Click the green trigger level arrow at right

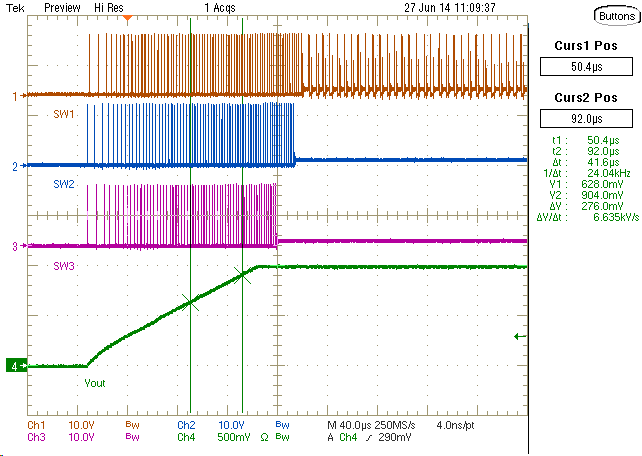coord(519,337)
